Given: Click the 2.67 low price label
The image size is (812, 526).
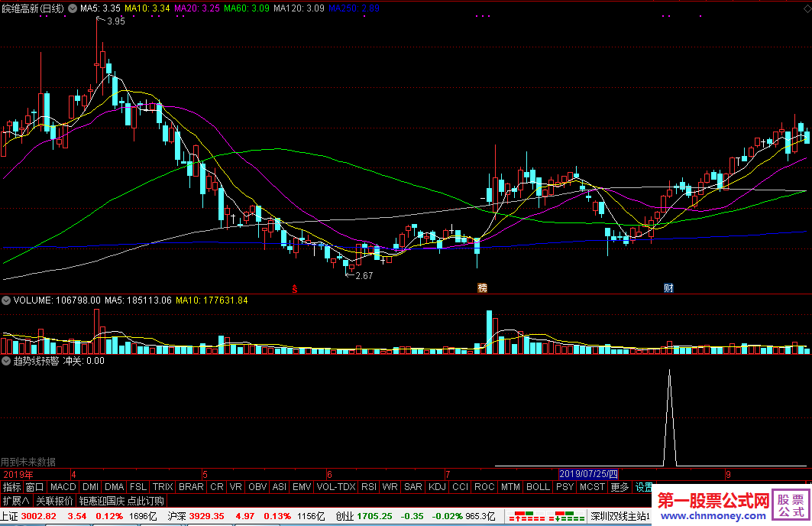Looking at the screenshot, I should tap(364, 276).
